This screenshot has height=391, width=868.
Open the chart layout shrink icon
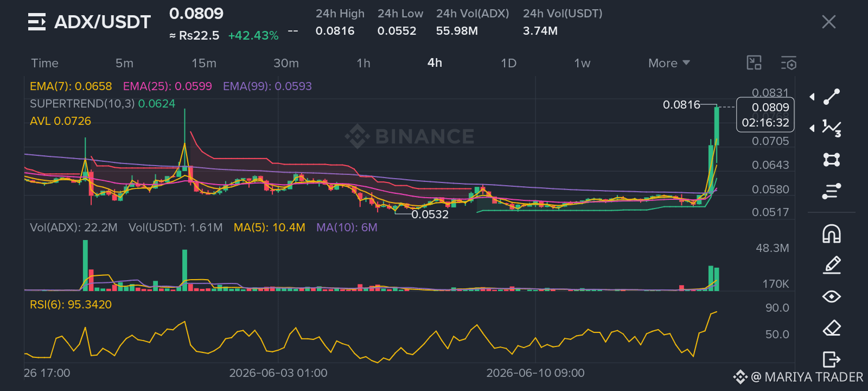pyautogui.click(x=754, y=63)
